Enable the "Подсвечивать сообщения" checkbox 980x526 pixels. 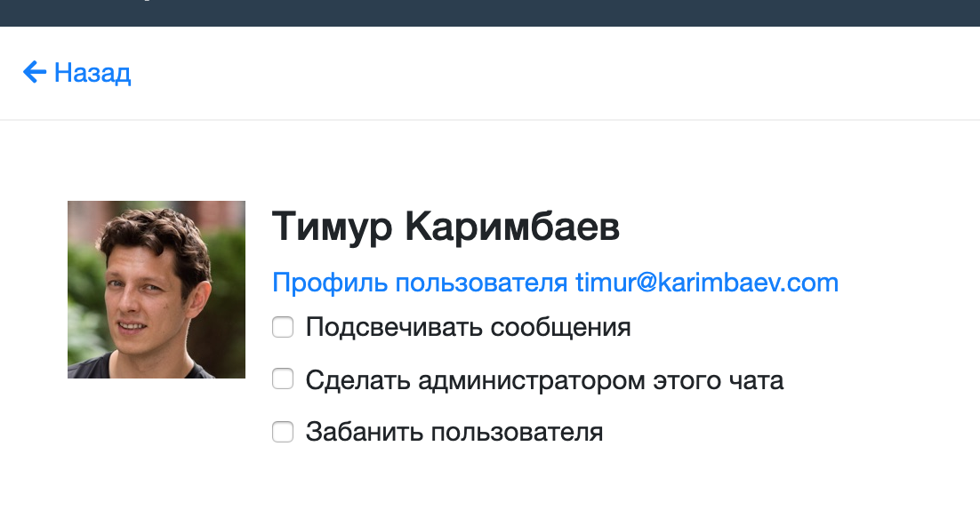click(283, 327)
